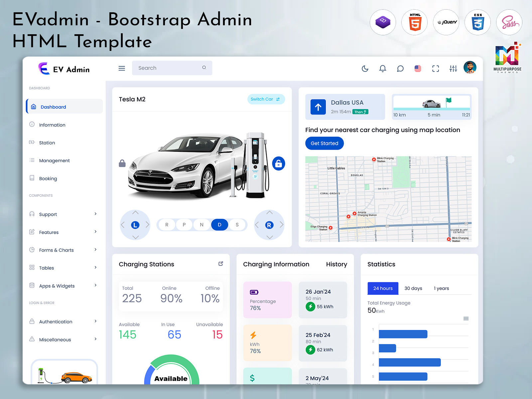Click the blue unlock padlock button

tap(279, 164)
